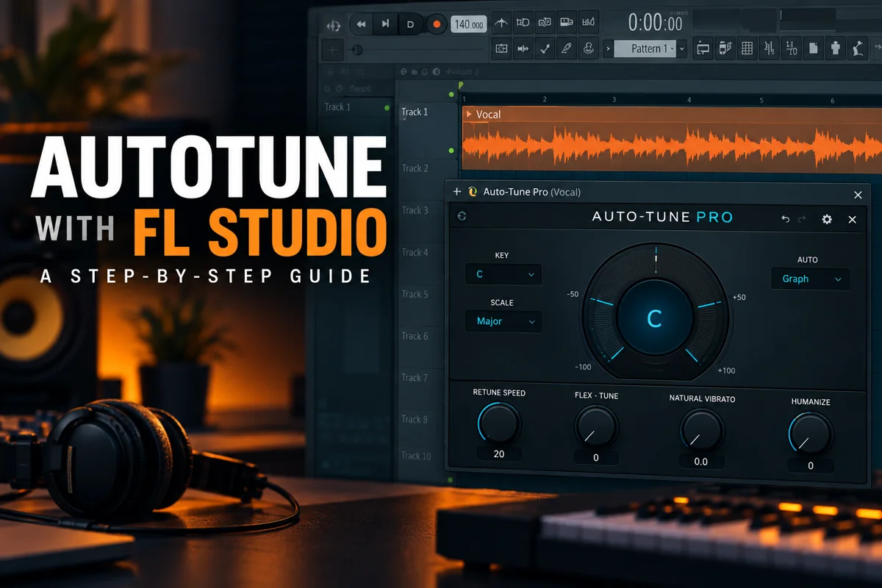Open the AUTO dropdown showing Graph
Screen dimensions: 882x588
pyautogui.click(x=811, y=279)
